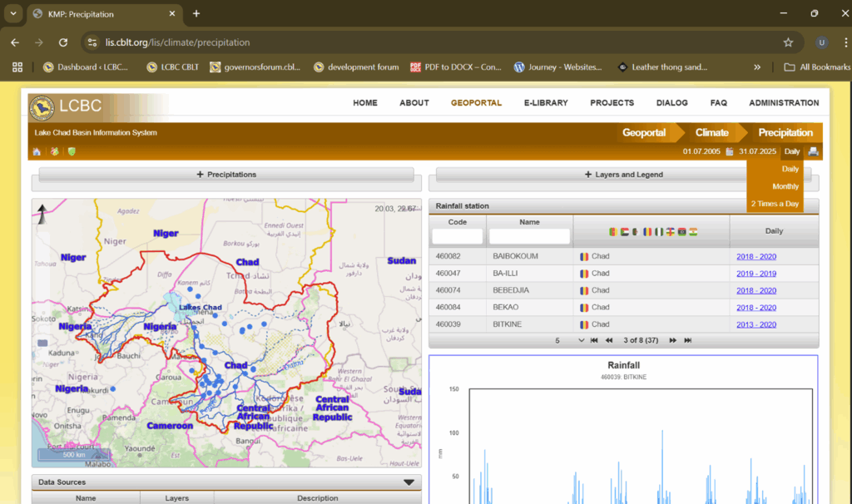Reload the page in the browser
The height and width of the screenshot is (504, 852).
(62, 42)
